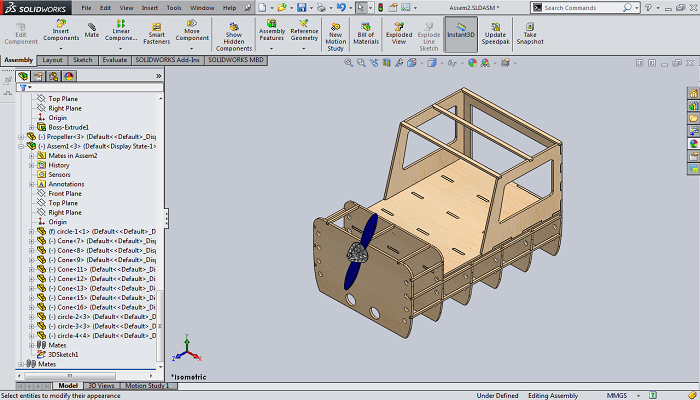Click the Print icon

[321, 8]
